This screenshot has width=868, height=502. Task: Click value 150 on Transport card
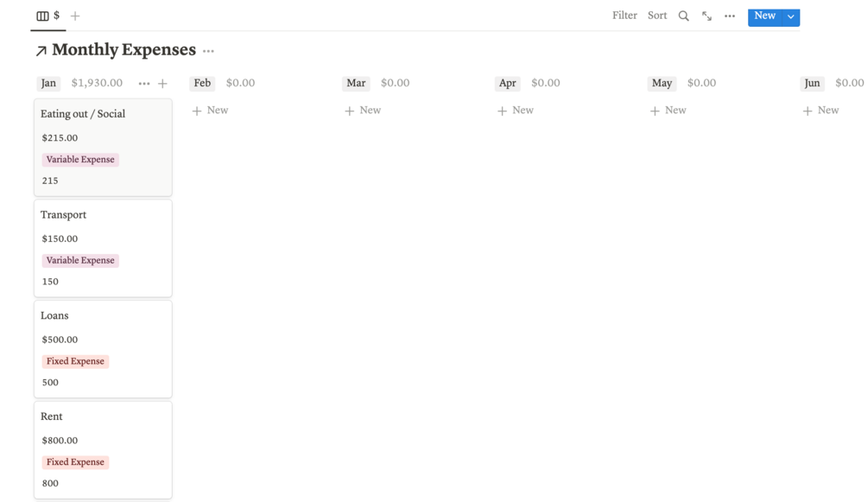[x=50, y=282]
